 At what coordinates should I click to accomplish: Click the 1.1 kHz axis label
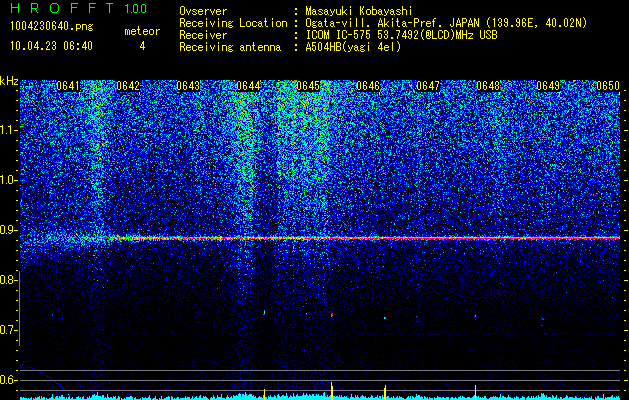coord(7,130)
